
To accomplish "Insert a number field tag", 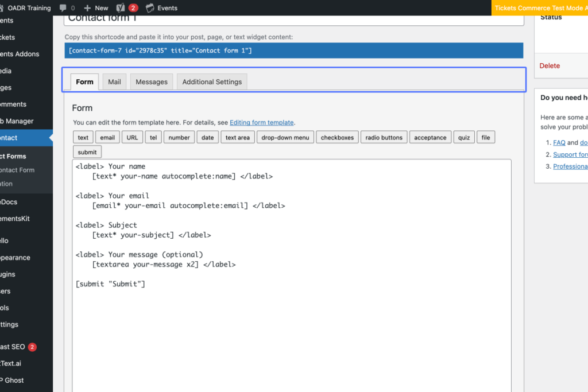I will 179,138.
